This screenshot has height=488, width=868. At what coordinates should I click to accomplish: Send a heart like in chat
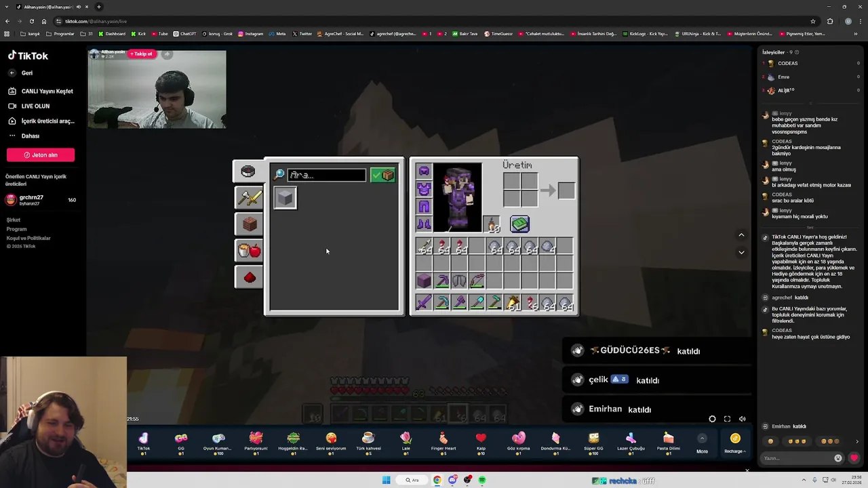[x=854, y=458]
